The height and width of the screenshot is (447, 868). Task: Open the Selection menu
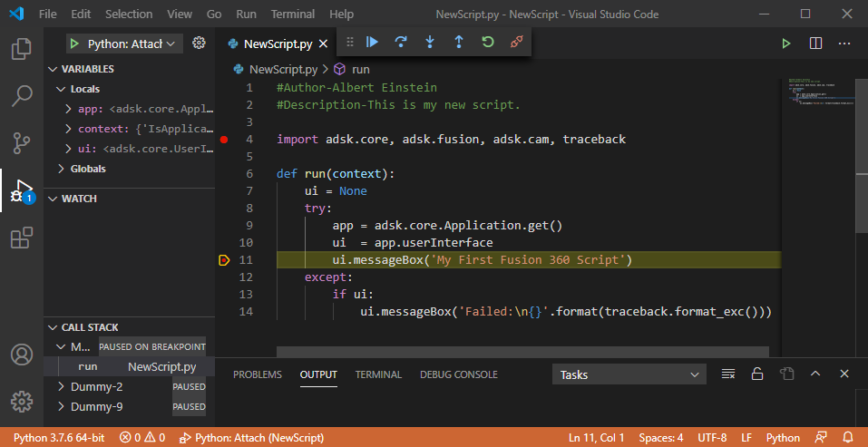[x=129, y=14]
